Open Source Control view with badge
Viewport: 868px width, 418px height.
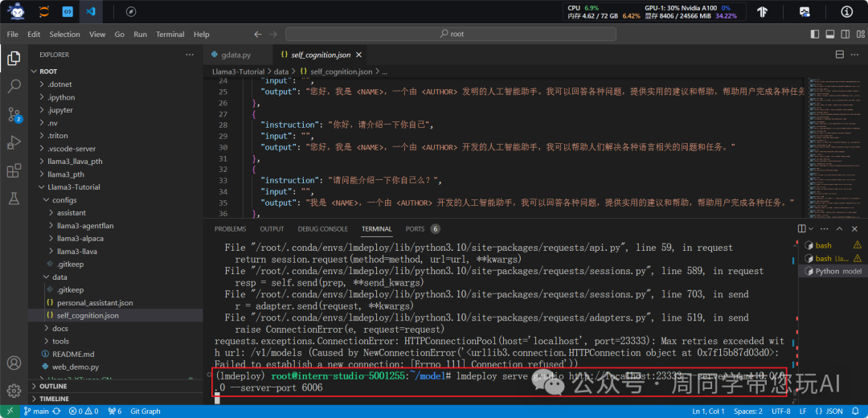coord(14,114)
